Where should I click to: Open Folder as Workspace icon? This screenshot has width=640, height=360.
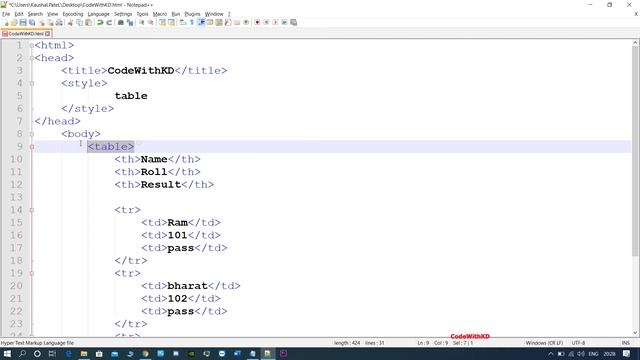coord(237,22)
